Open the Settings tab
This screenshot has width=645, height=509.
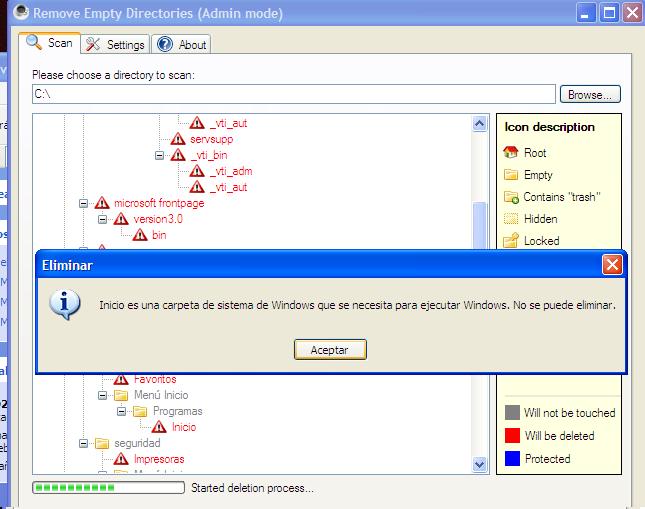pyautogui.click(x=115, y=44)
